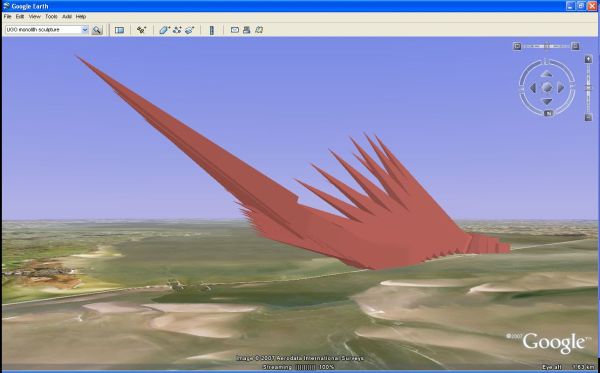The width and height of the screenshot is (600, 373).
Task: Click the pan right arrow in navigator
Action: coord(561,88)
